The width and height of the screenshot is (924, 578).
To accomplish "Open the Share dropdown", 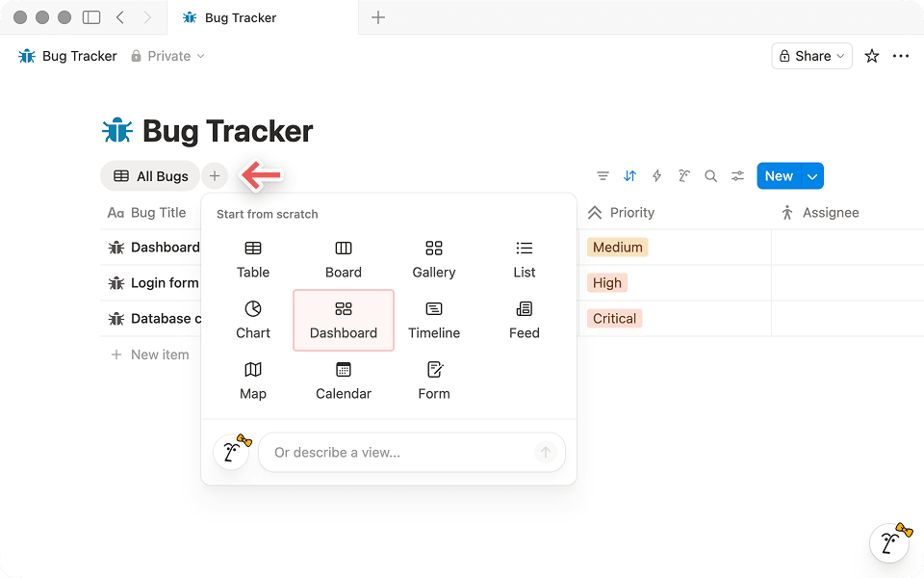I will click(811, 56).
